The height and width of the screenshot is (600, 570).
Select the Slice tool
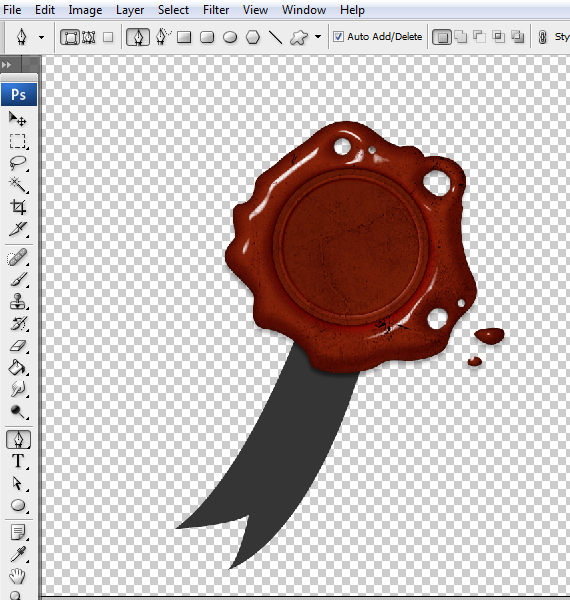(x=18, y=229)
